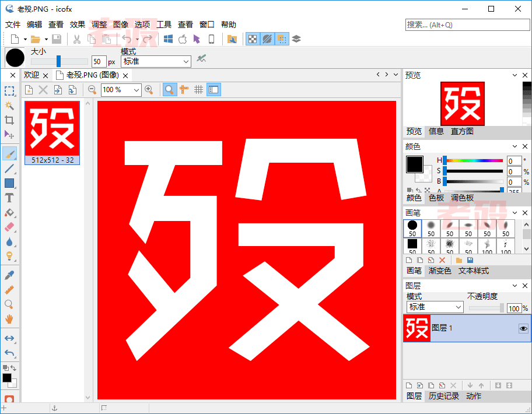This screenshot has height=414, width=532.
Task: Click the hue H color slider
Action: click(474, 160)
